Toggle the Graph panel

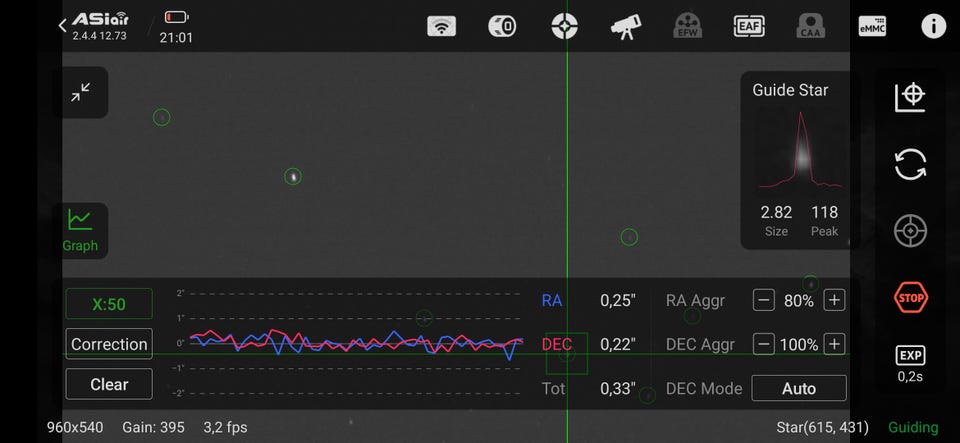tap(80, 231)
